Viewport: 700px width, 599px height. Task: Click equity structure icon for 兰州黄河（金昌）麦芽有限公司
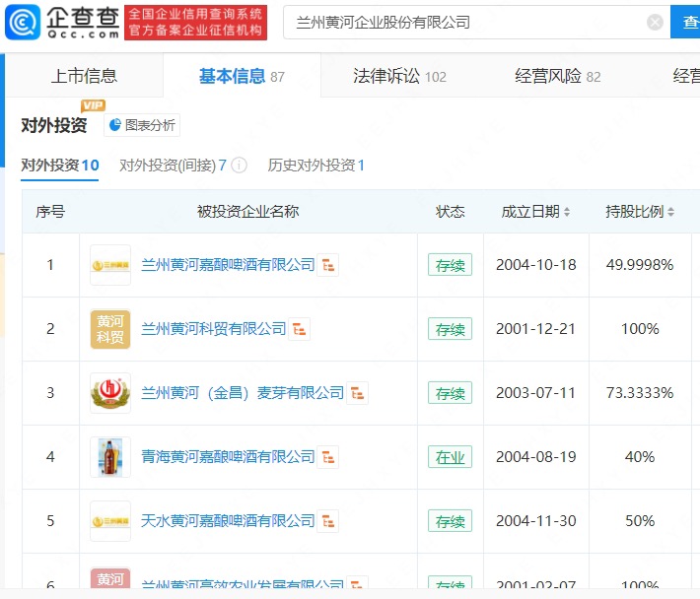pos(358,393)
